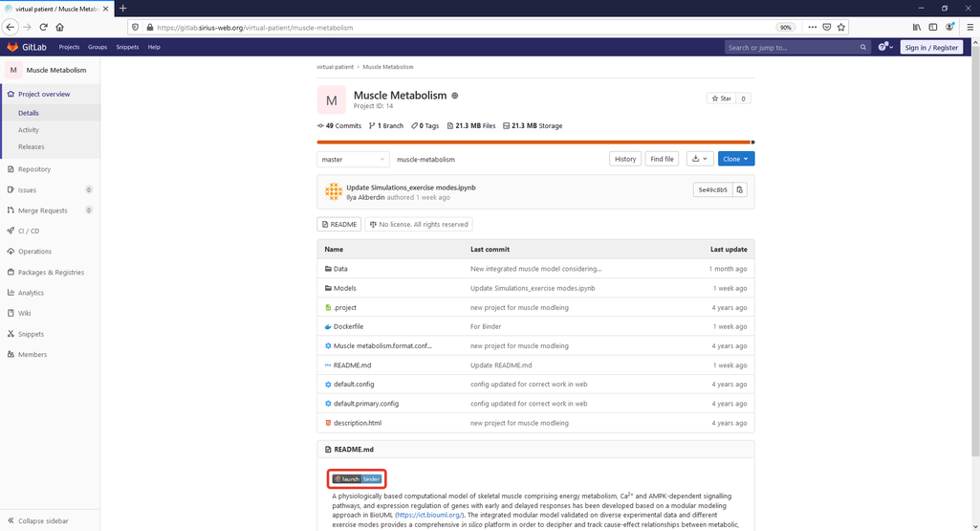
Task: Star the Muscle Metabolism project
Action: [x=721, y=99]
